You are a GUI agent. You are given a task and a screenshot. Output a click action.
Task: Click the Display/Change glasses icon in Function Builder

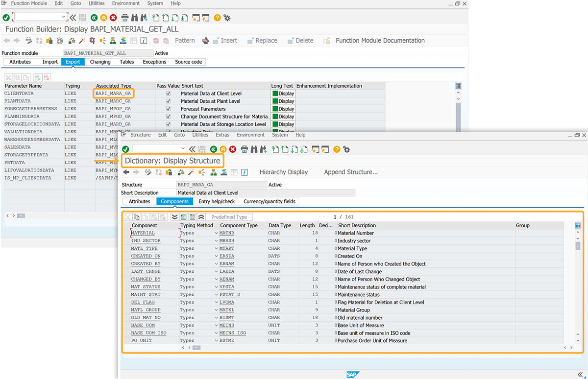tap(29, 41)
